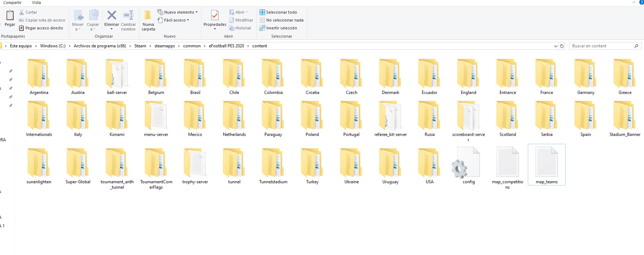Select the map_competitions text file
This screenshot has width=644, height=255.
[x=507, y=169]
